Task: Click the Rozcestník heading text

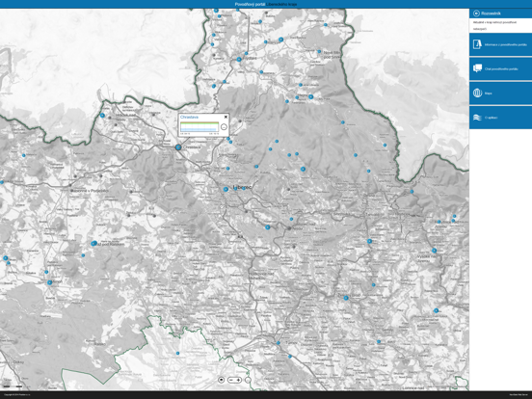Action: 491,13
